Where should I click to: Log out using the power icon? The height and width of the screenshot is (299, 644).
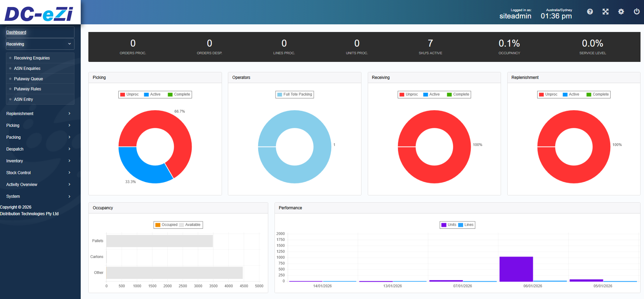pyautogui.click(x=636, y=11)
